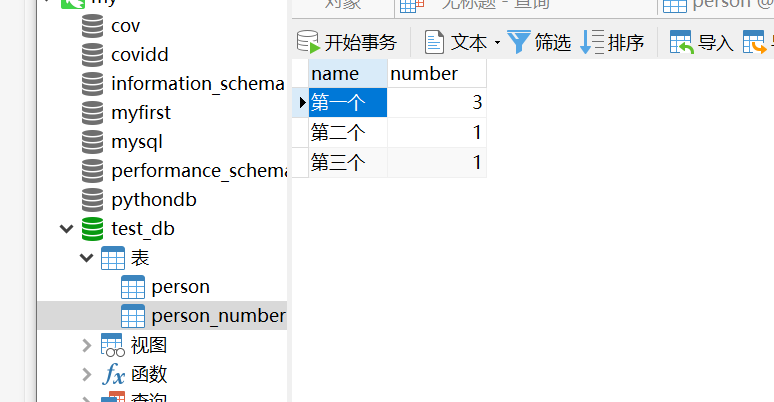Click the Filter (筛选) funnel icon
This screenshot has width=774, height=402.
pos(518,42)
